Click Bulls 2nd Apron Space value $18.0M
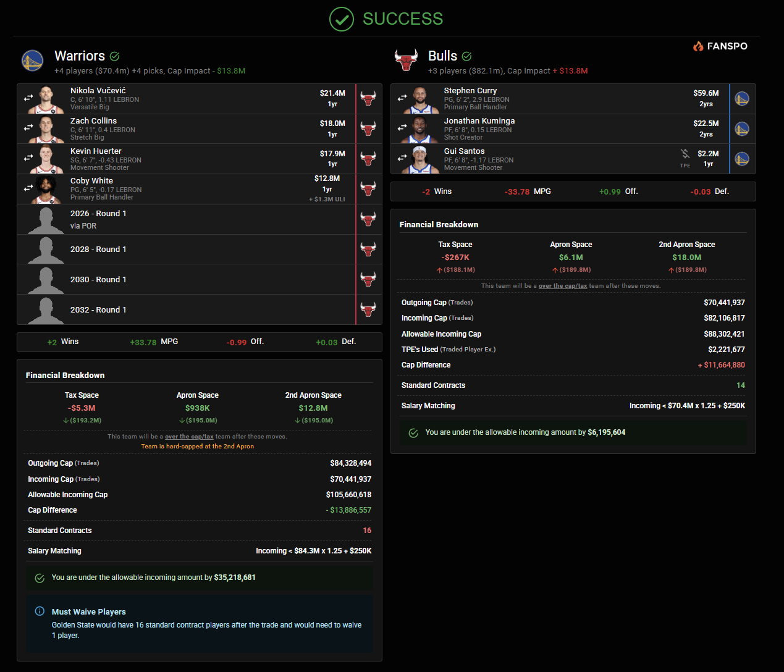Screen dimensions: 784x672 (x=687, y=257)
